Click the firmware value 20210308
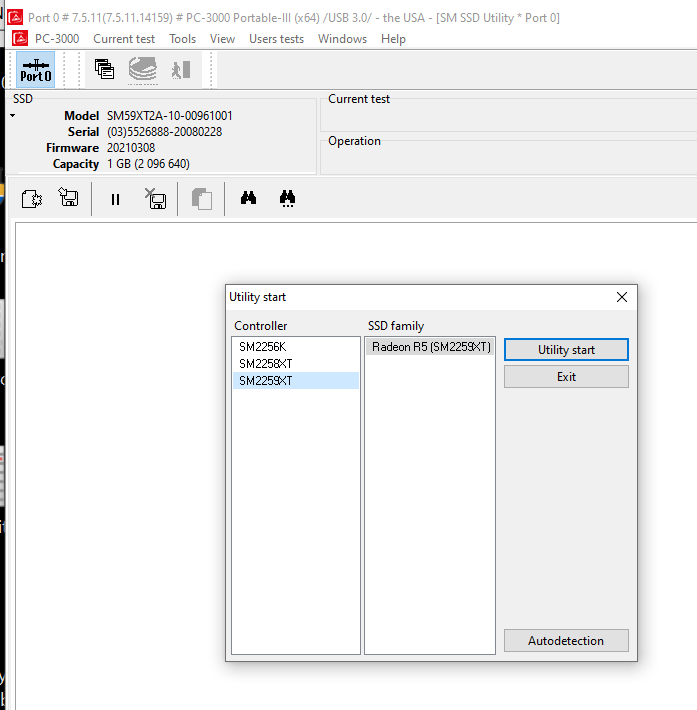697x710 pixels. coord(131,148)
